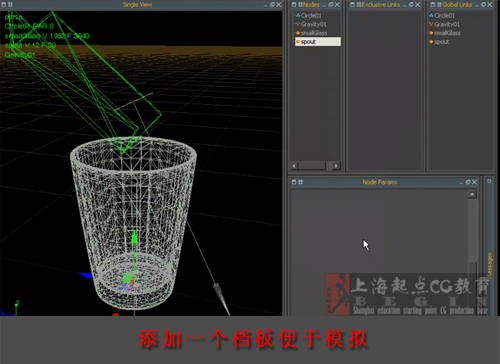Click the Nodes panel title

click(311, 5)
